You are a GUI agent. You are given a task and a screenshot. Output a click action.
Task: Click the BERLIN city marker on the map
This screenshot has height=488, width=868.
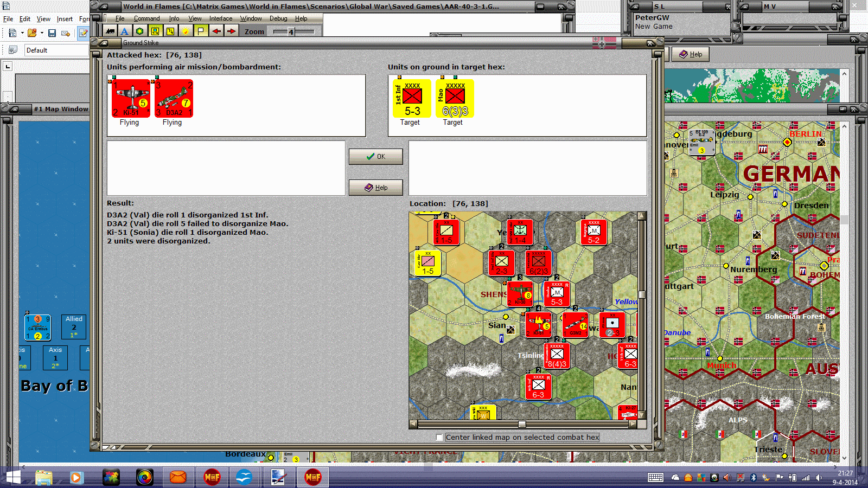(787, 143)
